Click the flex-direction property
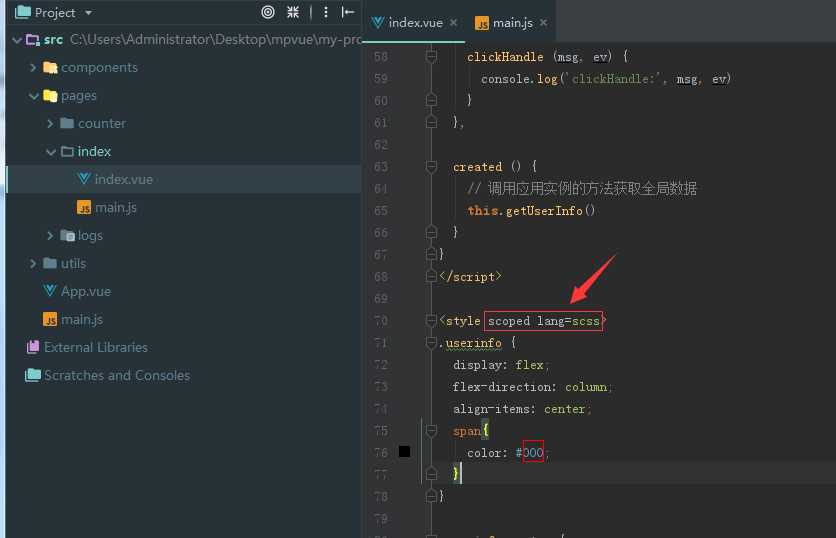Image resolution: width=836 pixels, height=538 pixels. [x=501, y=387]
